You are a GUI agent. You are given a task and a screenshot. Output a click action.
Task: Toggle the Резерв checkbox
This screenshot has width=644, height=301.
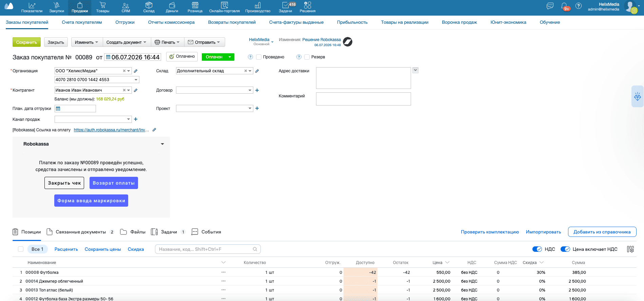click(307, 57)
